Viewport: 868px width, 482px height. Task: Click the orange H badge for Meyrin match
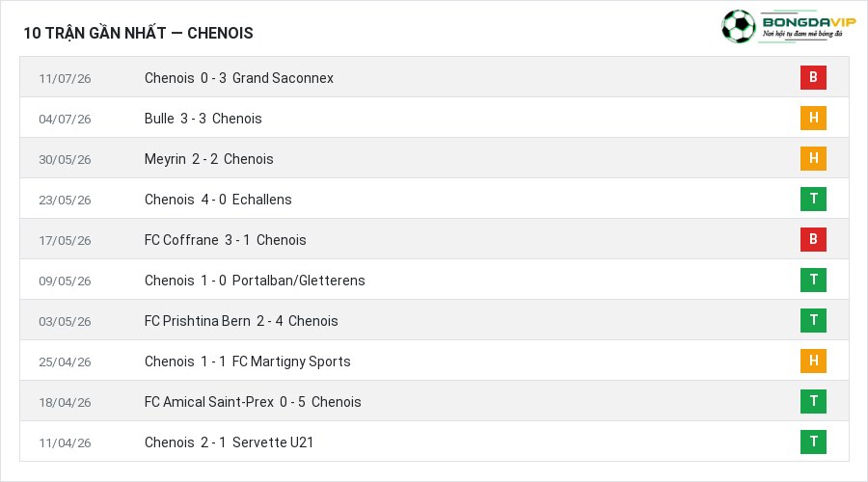point(813,158)
